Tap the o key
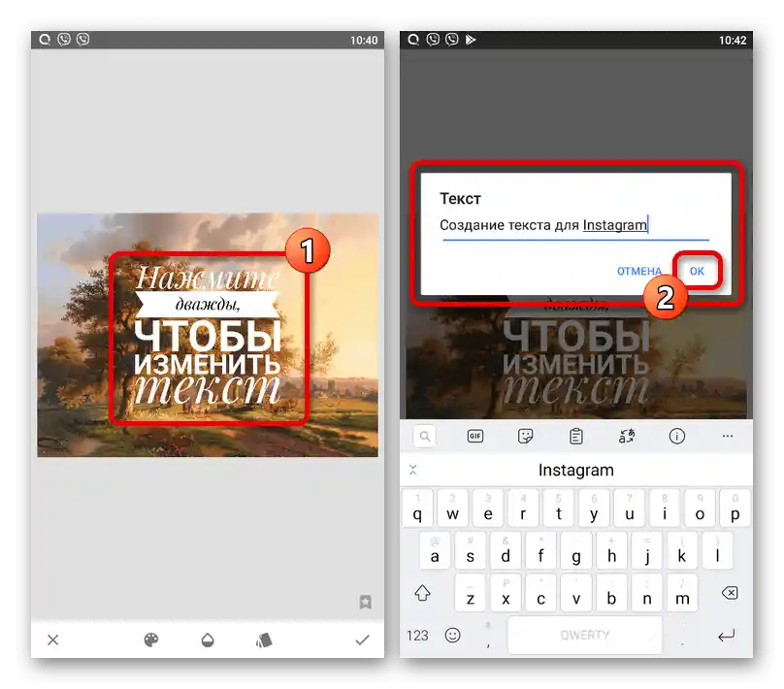This screenshot has height=689, width=784. (x=700, y=508)
